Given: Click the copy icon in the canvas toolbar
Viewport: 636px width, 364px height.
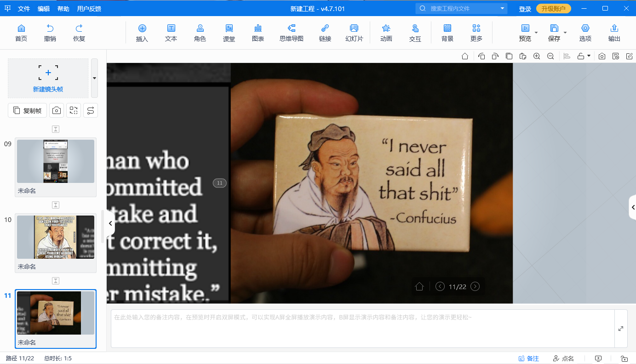Looking at the screenshot, I should click(x=509, y=56).
